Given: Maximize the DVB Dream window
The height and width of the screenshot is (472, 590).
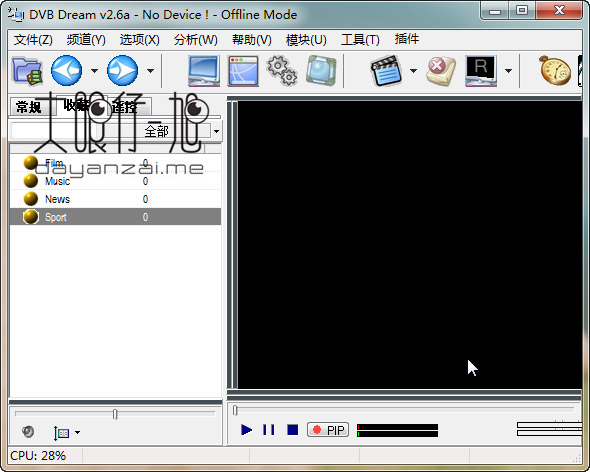Looking at the screenshot, I should [522, 11].
